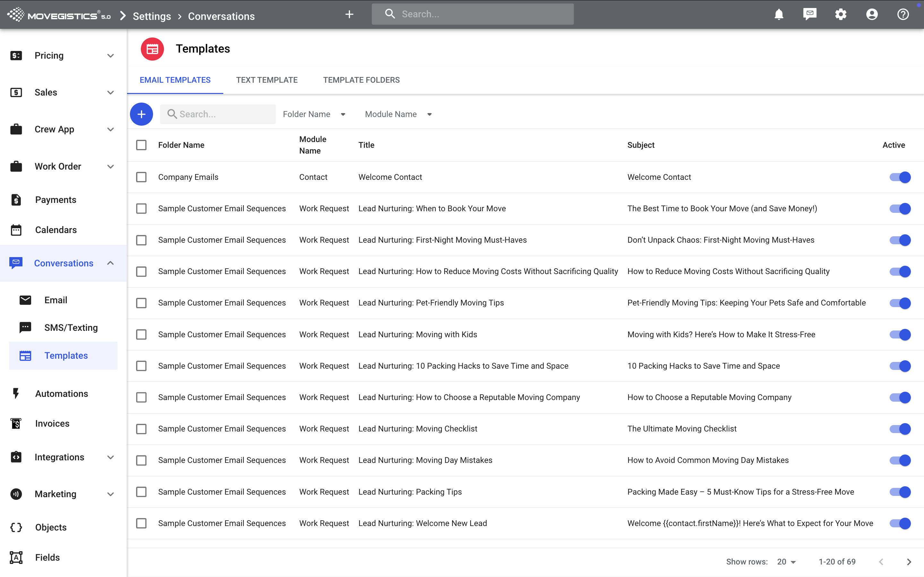Open the settings gear icon
Image resolution: width=924 pixels, height=577 pixels.
tap(840, 14)
